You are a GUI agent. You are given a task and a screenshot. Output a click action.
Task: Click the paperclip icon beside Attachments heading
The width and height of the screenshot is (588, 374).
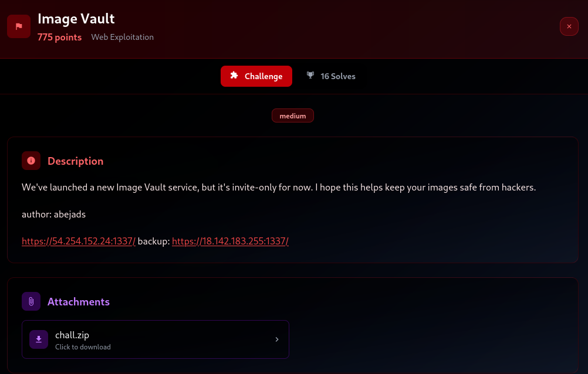pos(31,301)
